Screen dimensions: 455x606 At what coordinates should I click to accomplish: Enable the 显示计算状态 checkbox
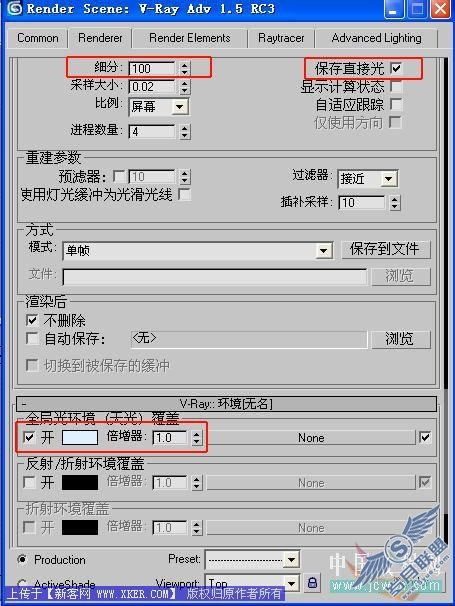(396, 86)
